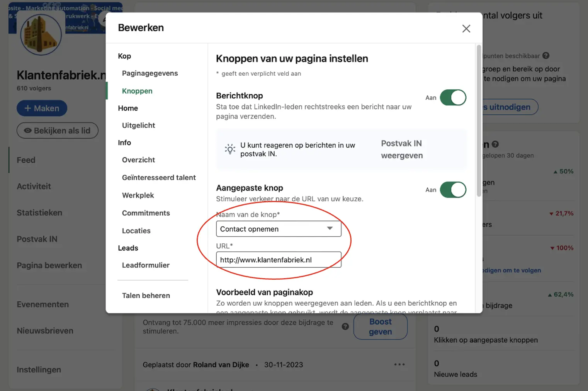Click the plus icon on Maken
Viewport: 588px width, 391px height.
pos(27,108)
